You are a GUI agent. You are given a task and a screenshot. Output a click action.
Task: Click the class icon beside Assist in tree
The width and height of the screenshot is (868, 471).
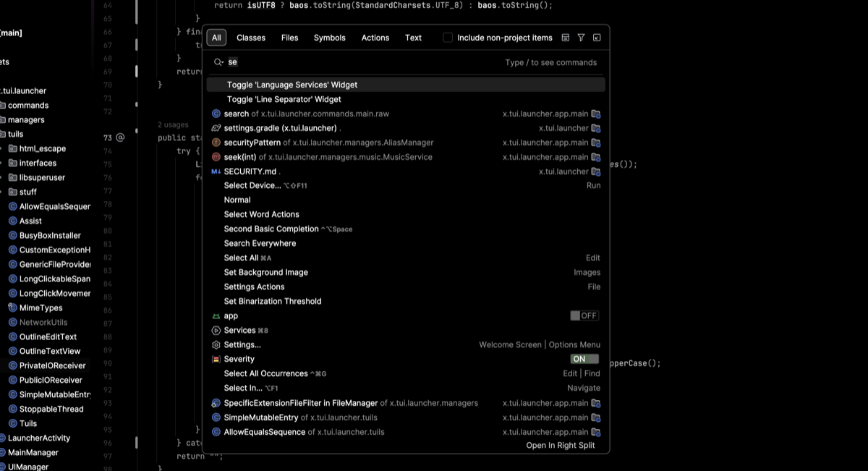[x=13, y=221]
